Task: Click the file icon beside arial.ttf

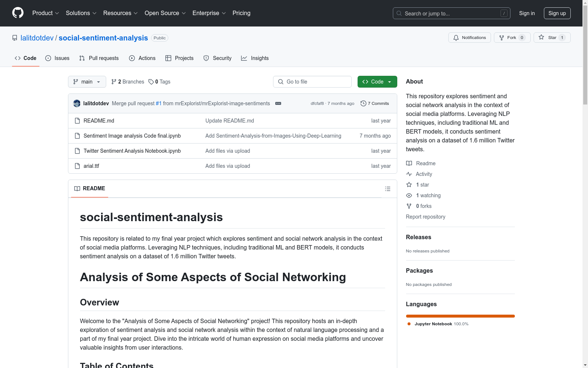Action: [77, 166]
